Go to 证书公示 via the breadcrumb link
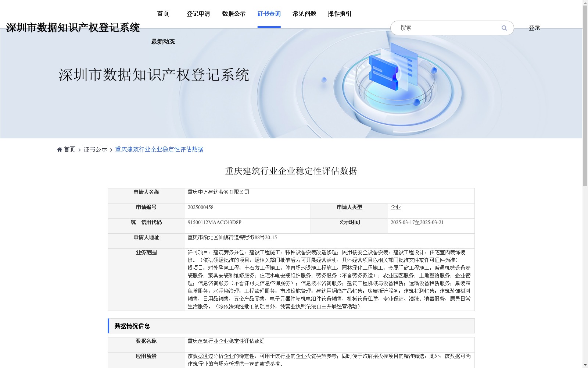 click(96, 149)
